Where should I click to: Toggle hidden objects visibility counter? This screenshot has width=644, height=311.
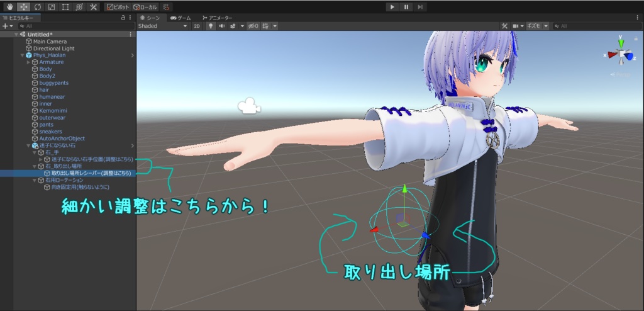pos(253,26)
